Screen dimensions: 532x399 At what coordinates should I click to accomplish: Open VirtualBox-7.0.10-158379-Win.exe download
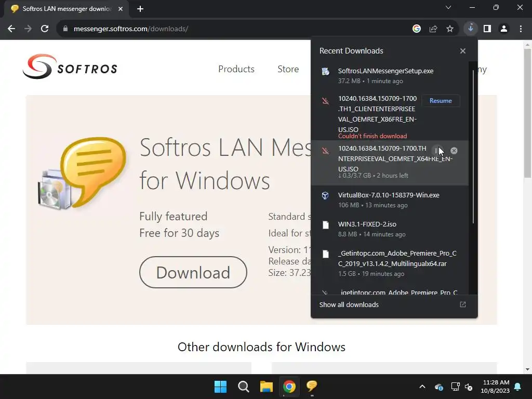click(x=390, y=200)
